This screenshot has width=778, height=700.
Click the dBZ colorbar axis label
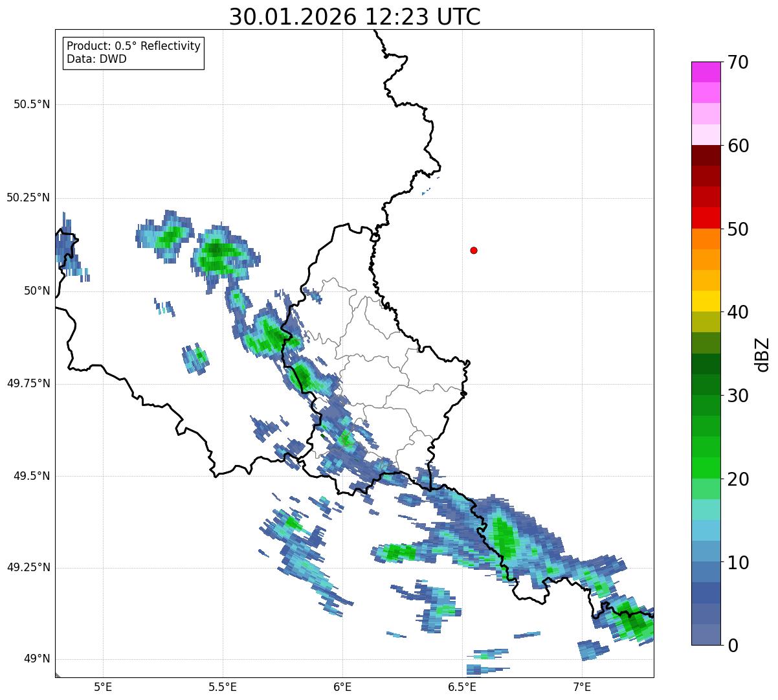coord(762,354)
